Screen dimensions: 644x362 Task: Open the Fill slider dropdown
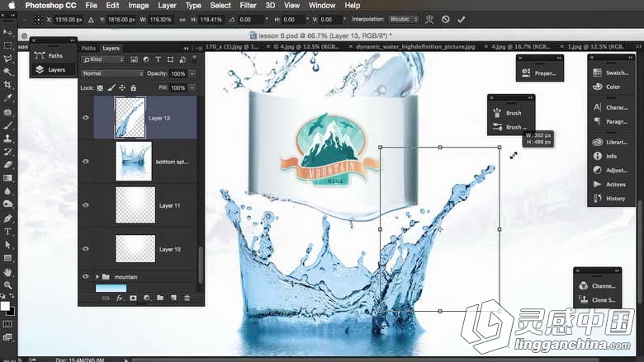click(x=192, y=87)
